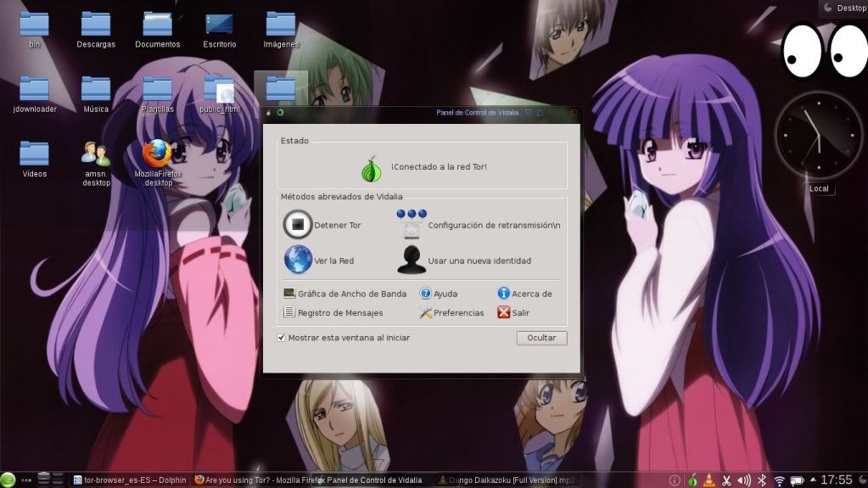Click the Detener Tor stop icon
The height and width of the screenshot is (488, 868).
[x=298, y=224]
